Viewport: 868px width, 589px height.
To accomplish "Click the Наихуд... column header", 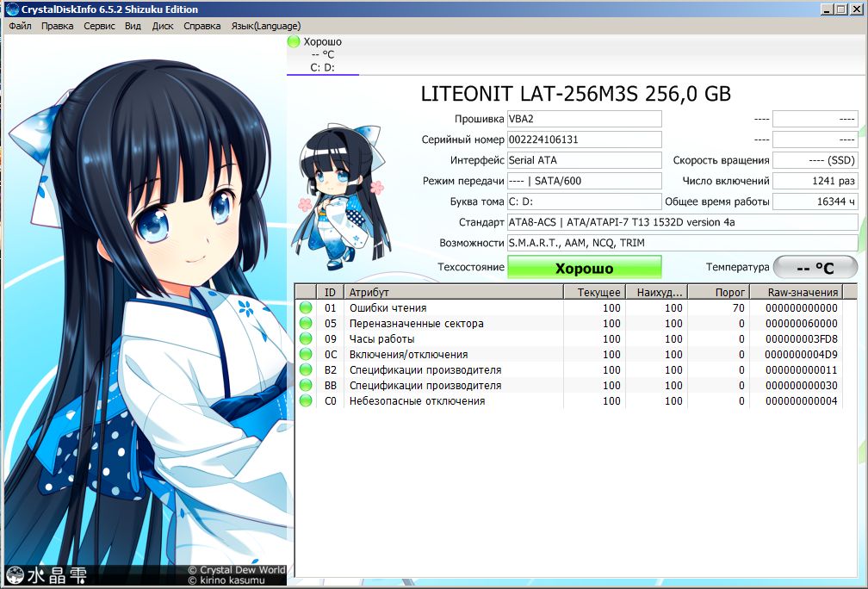I will click(x=656, y=292).
